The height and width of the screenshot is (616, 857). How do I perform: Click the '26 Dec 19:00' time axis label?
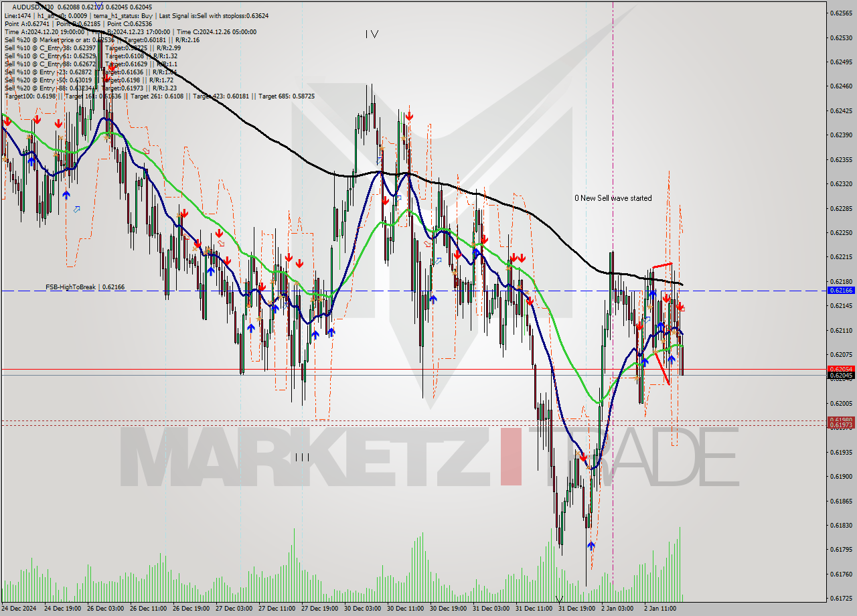(191, 609)
